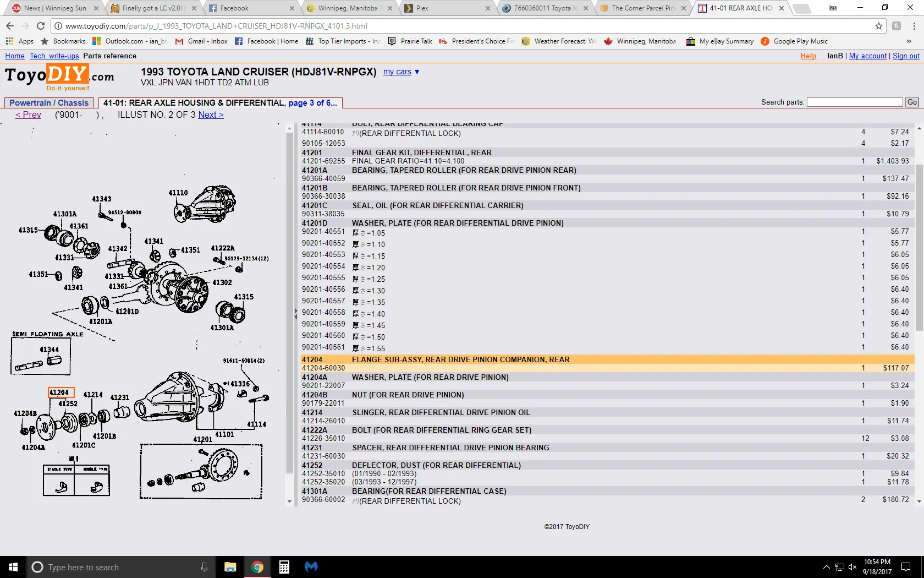Viewport: 924px width, 578px height.
Task: Close the Facebook browser tab
Action: pos(292,8)
